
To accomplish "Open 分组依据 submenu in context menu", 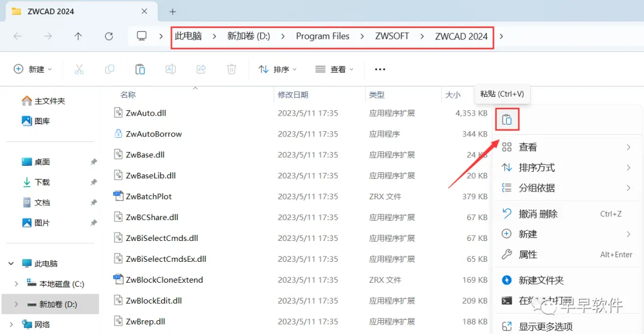I will 567,188.
